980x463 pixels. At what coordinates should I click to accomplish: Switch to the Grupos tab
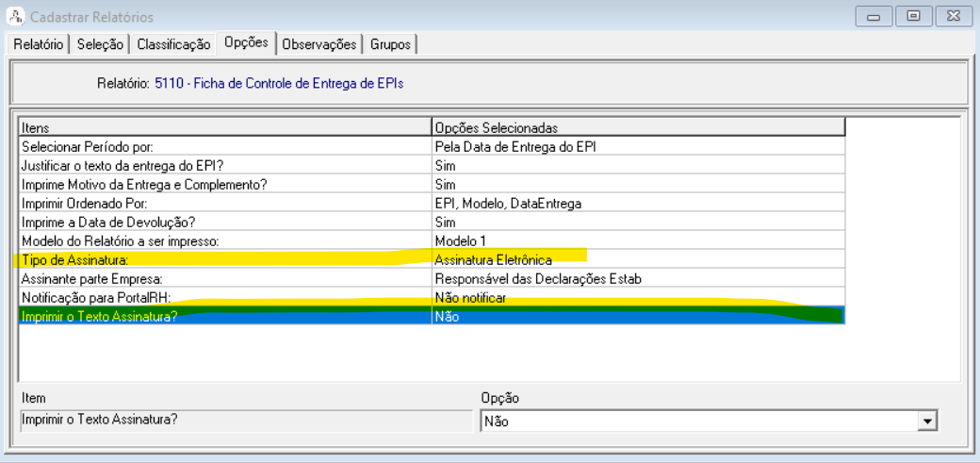pos(390,44)
